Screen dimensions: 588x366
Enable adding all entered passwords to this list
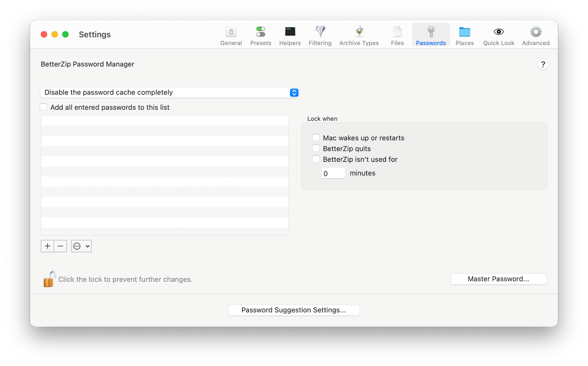pos(43,107)
